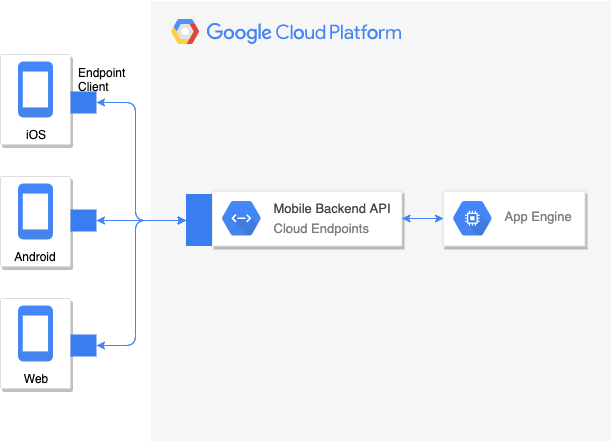This screenshot has width=612, height=441.
Task: Click the Cloud Endpoints hexagon icon
Action: pos(241,218)
